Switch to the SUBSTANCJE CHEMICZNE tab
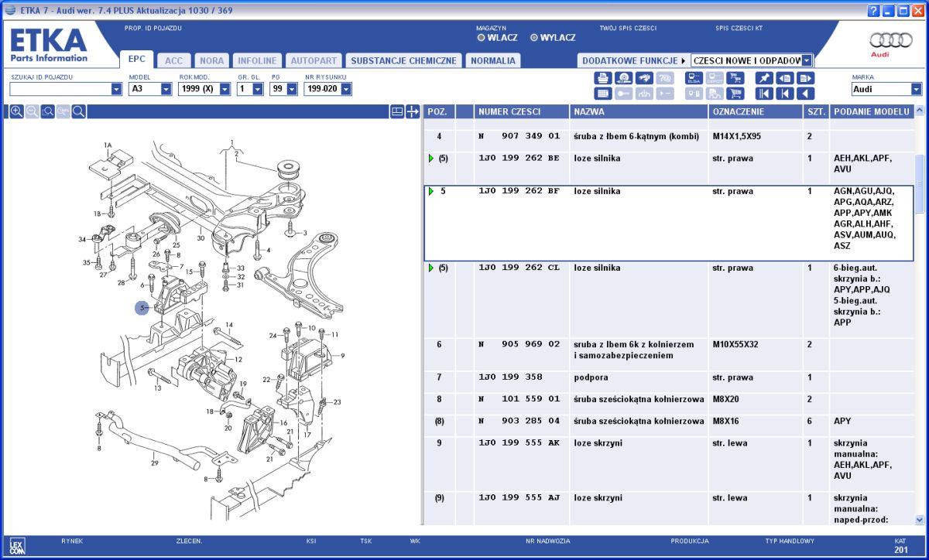 point(403,60)
